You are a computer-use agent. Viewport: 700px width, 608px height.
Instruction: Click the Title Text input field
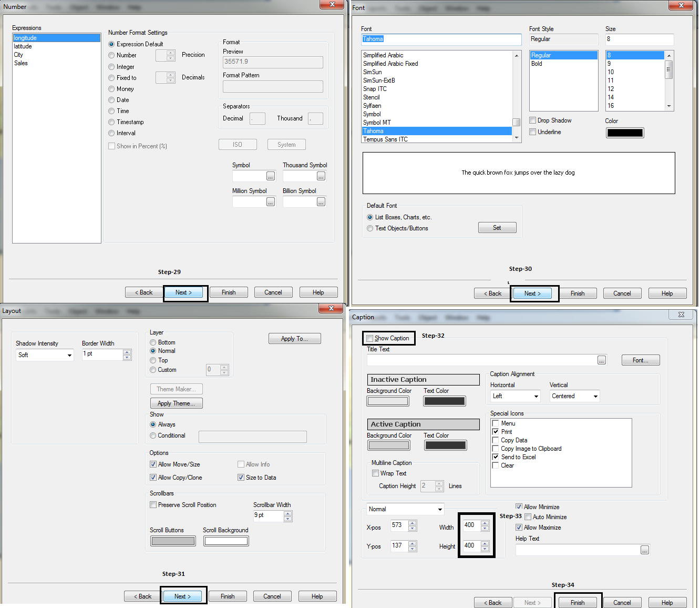481,360
